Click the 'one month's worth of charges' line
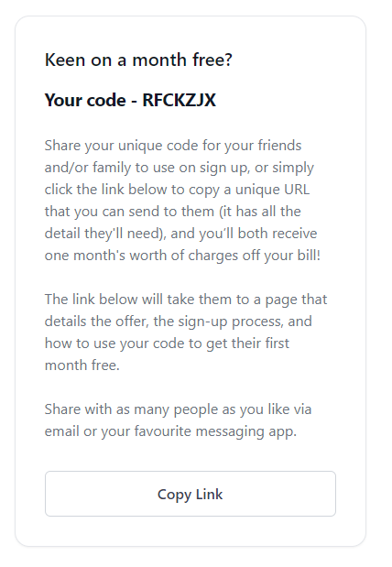The image size is (392, 567). tap(182, 256)
